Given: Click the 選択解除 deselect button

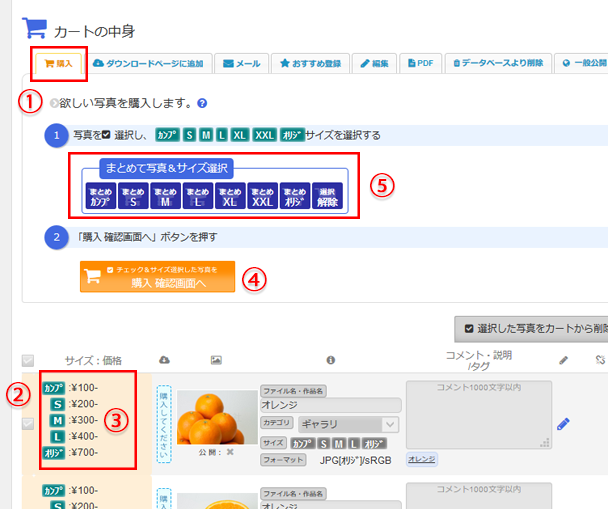Looking at the screenshot, I should coord(327,195).
